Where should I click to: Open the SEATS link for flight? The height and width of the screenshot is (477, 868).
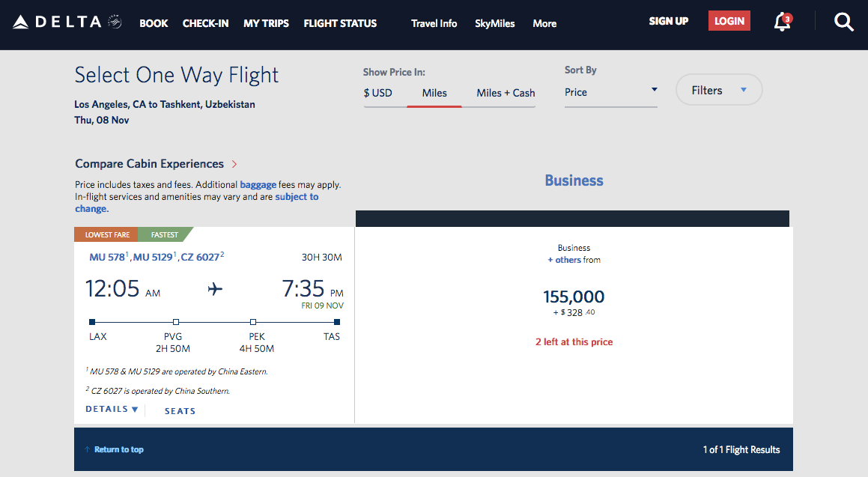pos(180,411)
